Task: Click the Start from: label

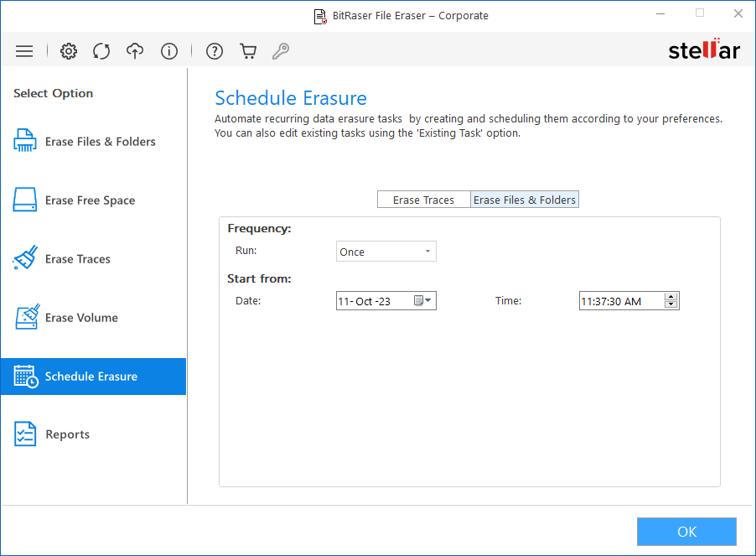Action: 259,278
